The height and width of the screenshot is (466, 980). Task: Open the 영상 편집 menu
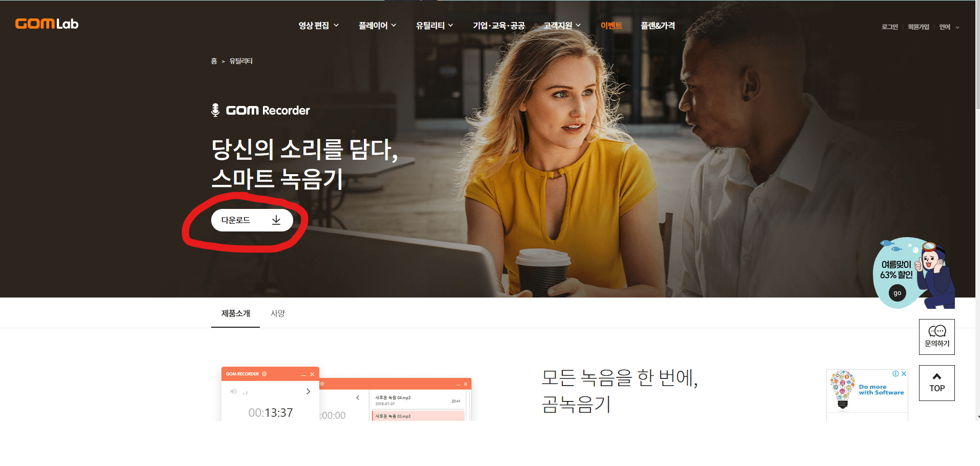[318, 25]
